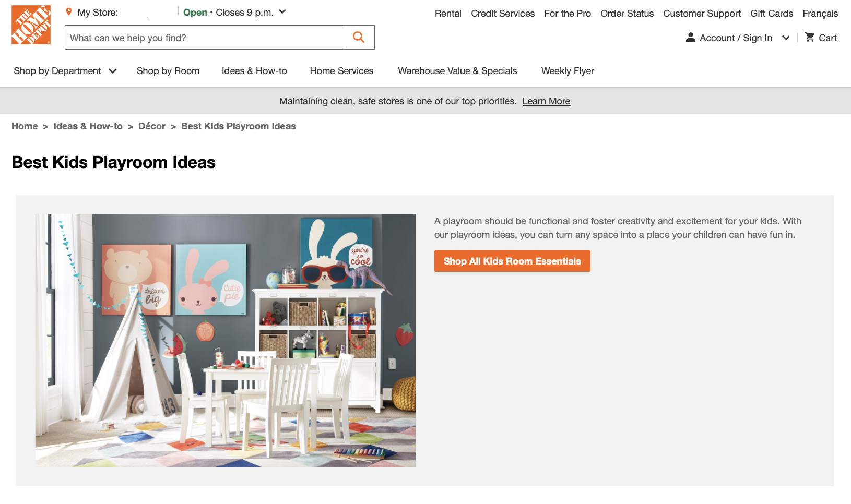The width and height of the screenshot is (851, 504).
Task: Switch language to Français
Action: (x=820, y=14)
